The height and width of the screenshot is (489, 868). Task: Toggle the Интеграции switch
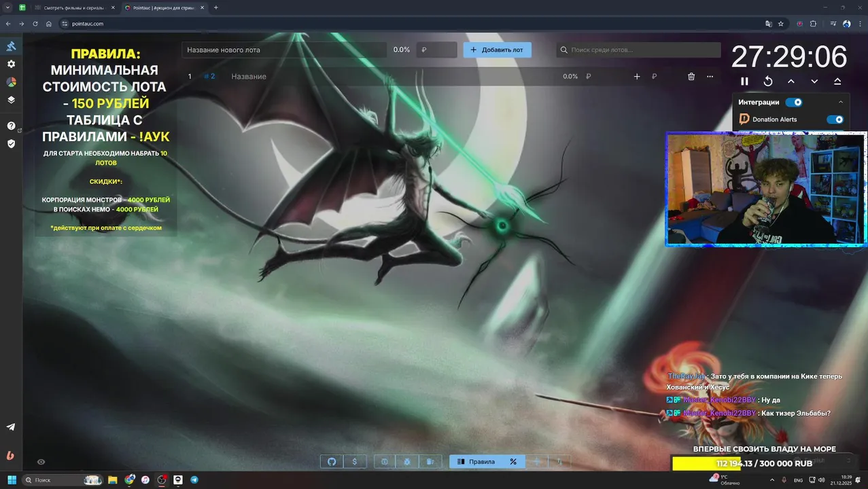point(793,102)
